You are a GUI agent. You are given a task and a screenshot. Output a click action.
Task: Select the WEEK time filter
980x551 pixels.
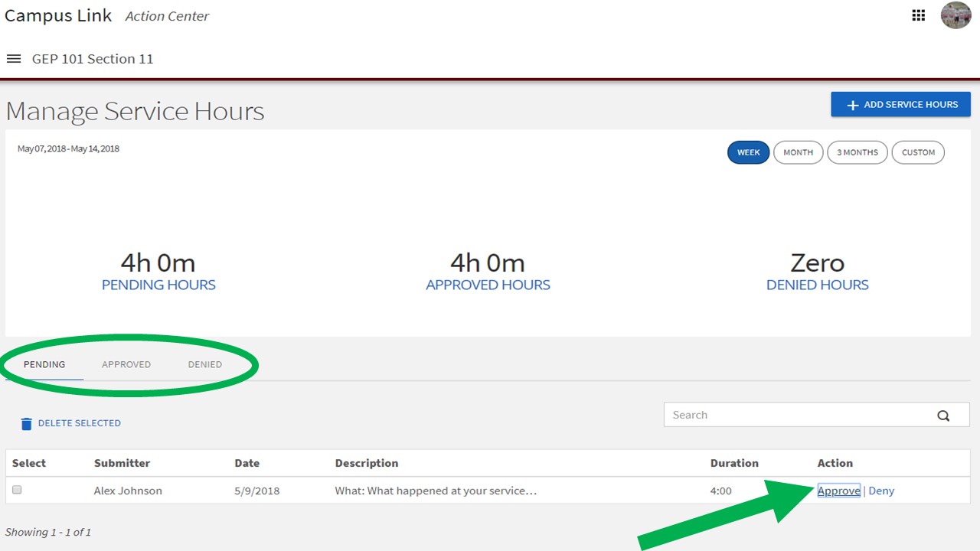pyautogui.click(x=748, y=152)
